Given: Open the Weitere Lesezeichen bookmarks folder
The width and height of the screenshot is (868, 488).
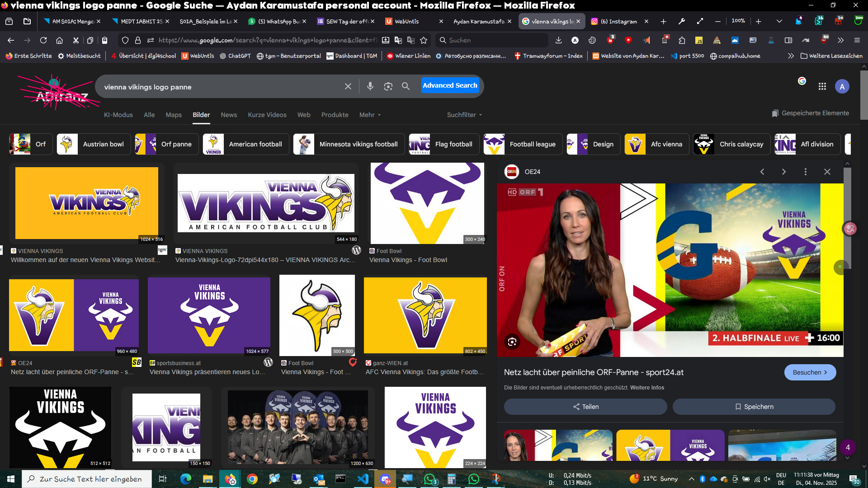Looking at the screenshot, I should coord(831,56).
